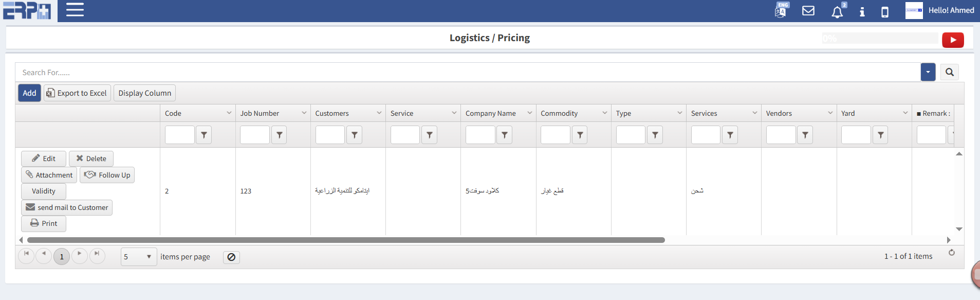Viewport: 980px width, 300px height.
Task: Click Export to Excel
Action: 77,93
